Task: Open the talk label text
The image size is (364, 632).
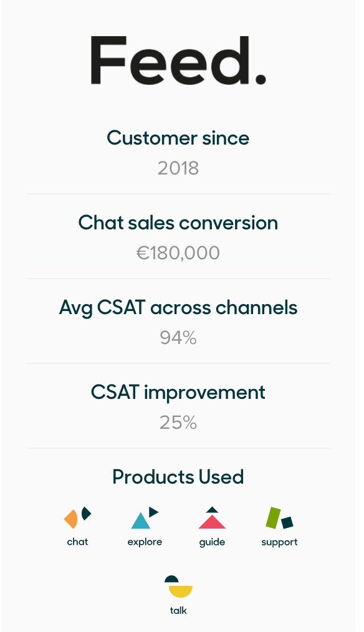Action: [x=178, y=610]
